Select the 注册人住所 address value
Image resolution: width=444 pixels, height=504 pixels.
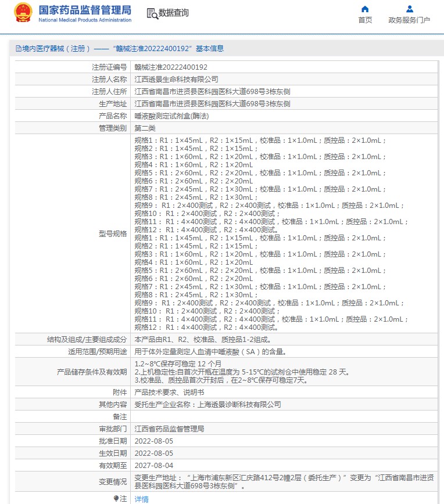pos(212,92)
